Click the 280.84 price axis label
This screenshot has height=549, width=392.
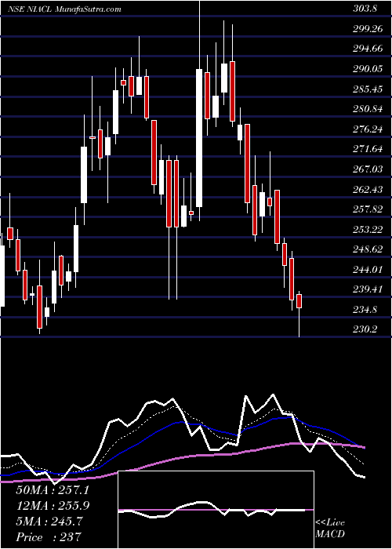pyautogui.click(x=368, y=109)
